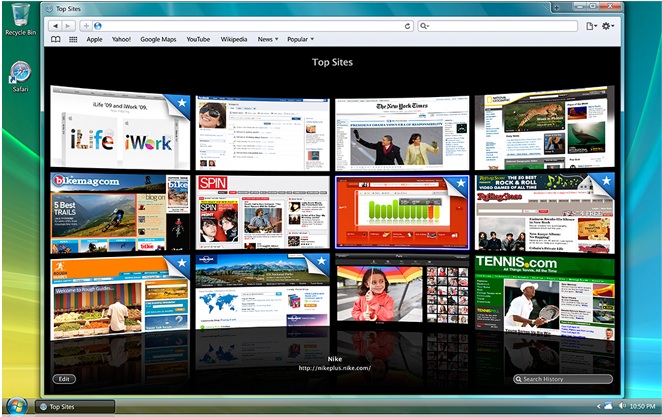The height and width of the screenshot is (417, 662).
Task: Click the star badge on the Rough Guides thumbnail
Action: (x=182, y=263)
